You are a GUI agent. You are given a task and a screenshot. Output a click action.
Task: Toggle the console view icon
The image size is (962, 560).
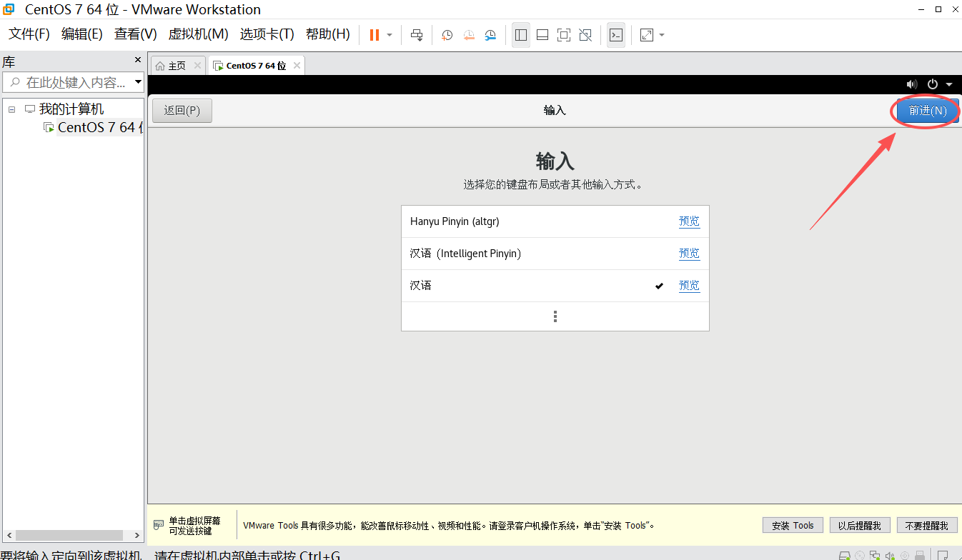coord(616,35)
